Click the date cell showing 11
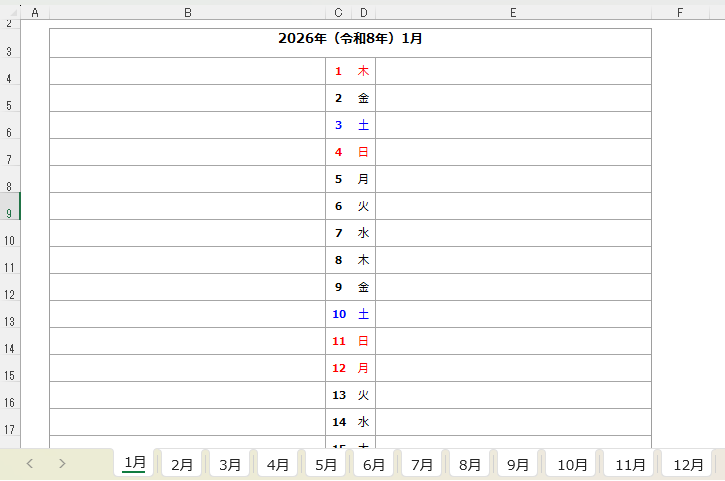The image size is (725, 481). [338, 341]
